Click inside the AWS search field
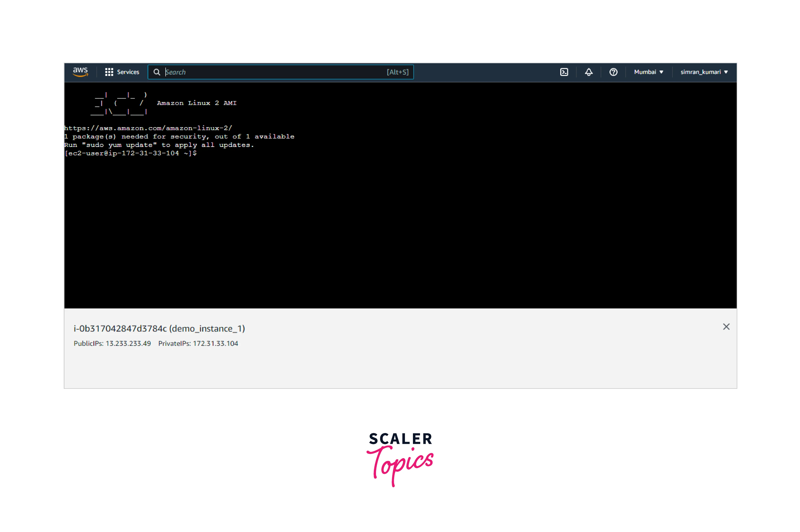Image resolution: width=800 pixels, height=532 pixels. [x=272, y=72]
